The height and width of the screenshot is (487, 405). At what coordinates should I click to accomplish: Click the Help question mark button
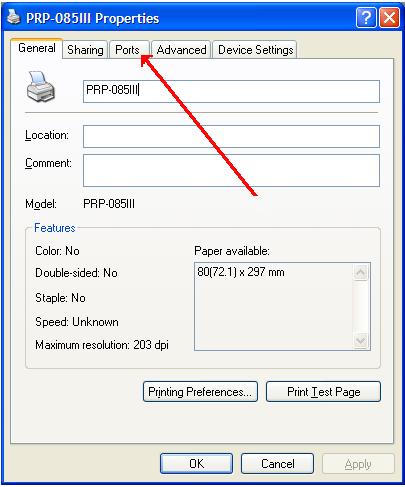click(366, 18)
